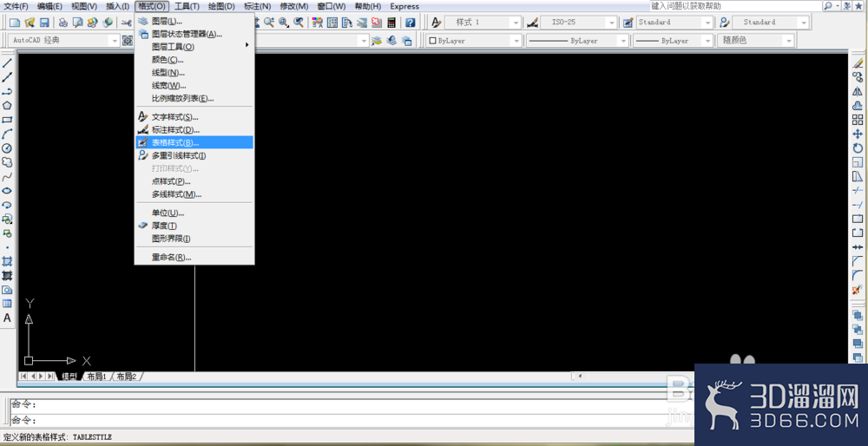Click the Workspace Settings gear icon
The image size is (868, 446).
click(x=128, y=41)
